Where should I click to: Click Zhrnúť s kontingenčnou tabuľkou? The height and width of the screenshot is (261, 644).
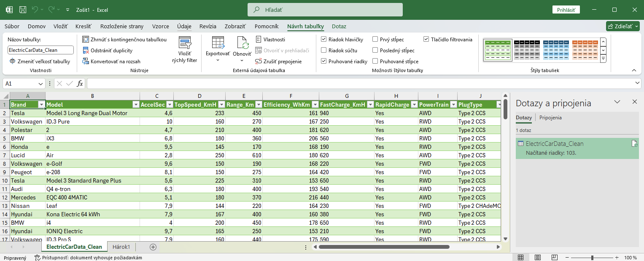[x=124, y=39]
